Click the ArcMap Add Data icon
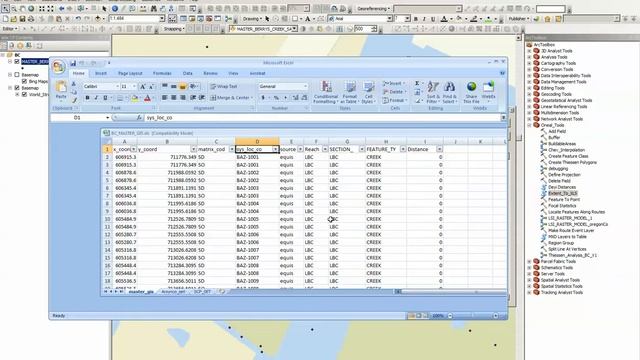Screen dimensions: 640x360 (98, 19)
